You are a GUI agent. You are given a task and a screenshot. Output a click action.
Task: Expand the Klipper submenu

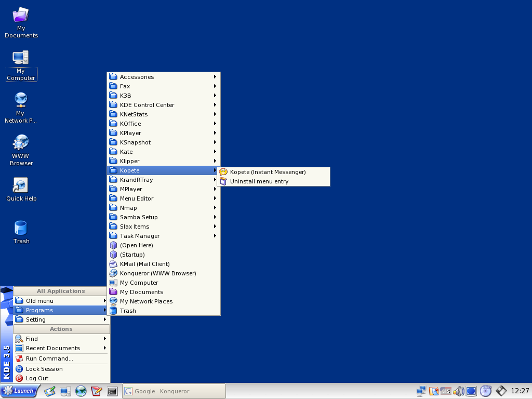click(x=164, y=161)
